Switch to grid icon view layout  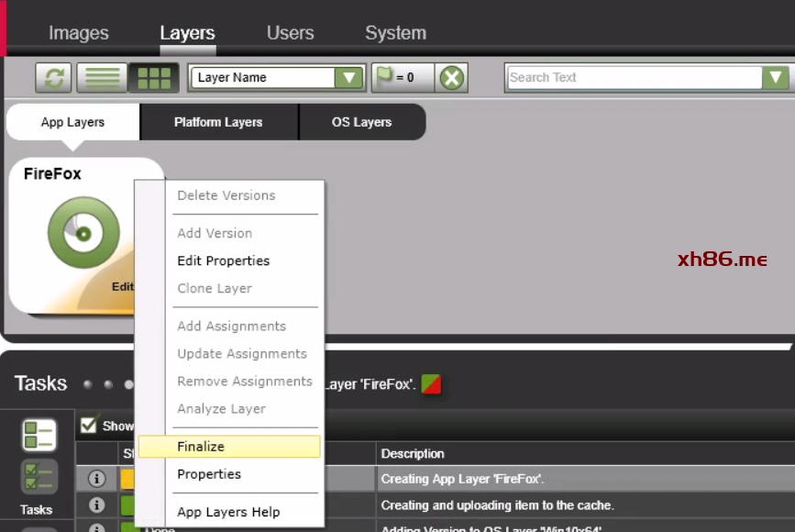(153, 78)
